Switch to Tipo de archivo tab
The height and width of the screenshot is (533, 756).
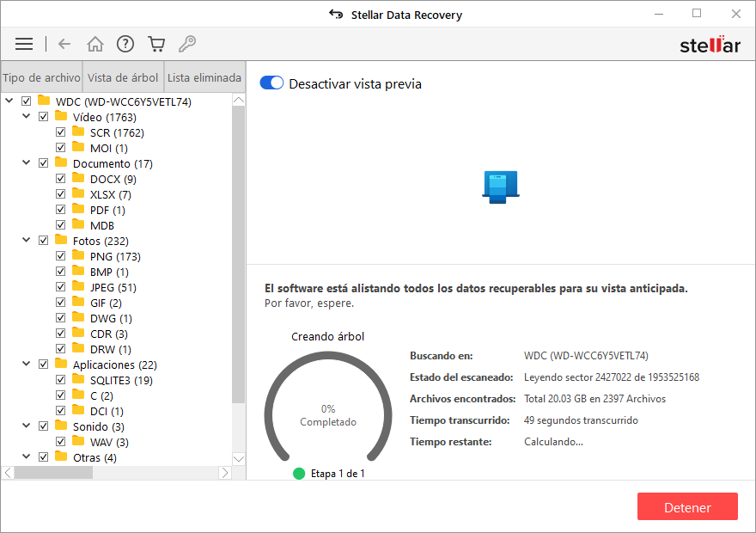click(x=42, y=77)
